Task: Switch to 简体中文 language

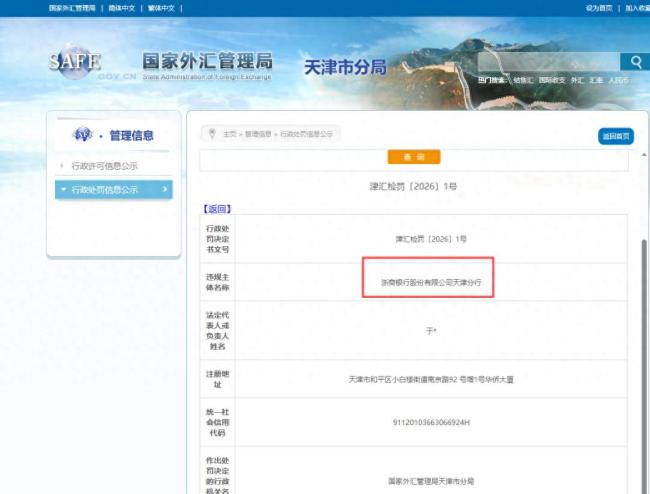Action: coord(121,8)
